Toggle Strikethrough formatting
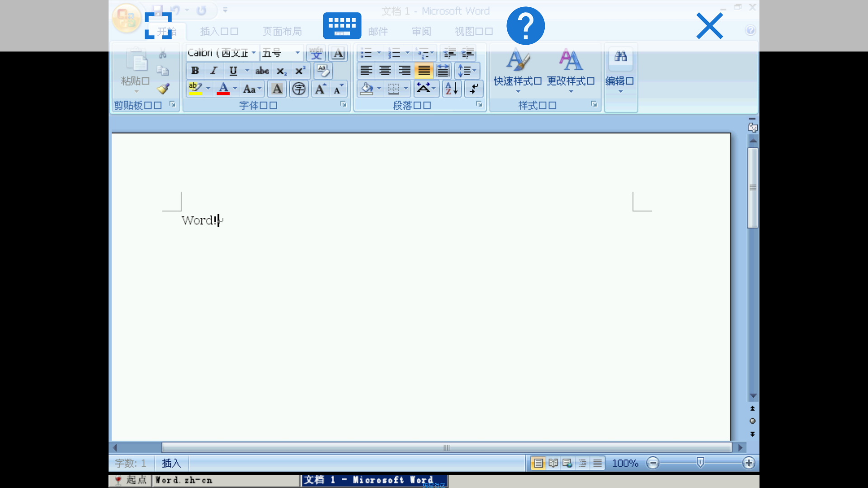 [x=262, y=70]
